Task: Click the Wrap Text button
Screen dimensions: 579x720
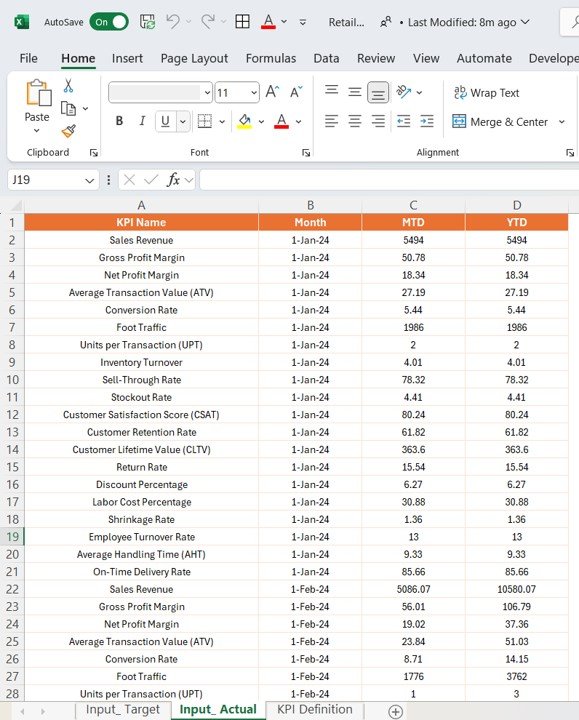Action: click(x=487, y=93)
